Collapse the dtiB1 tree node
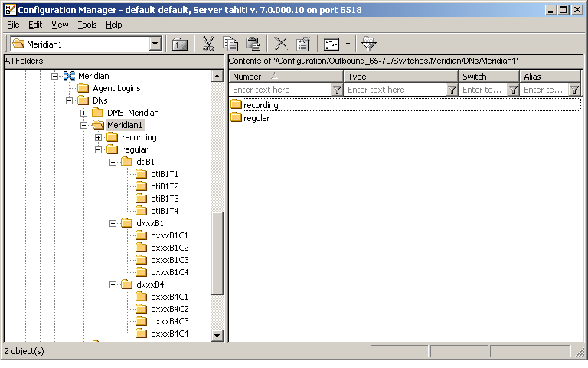 pos(113,162)
